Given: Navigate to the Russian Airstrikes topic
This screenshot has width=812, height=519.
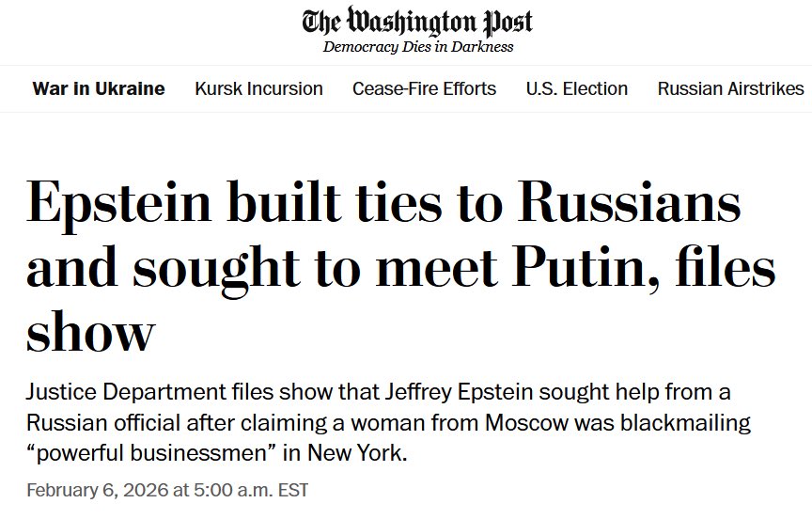Looking at the screenshot, I should 730,89.
